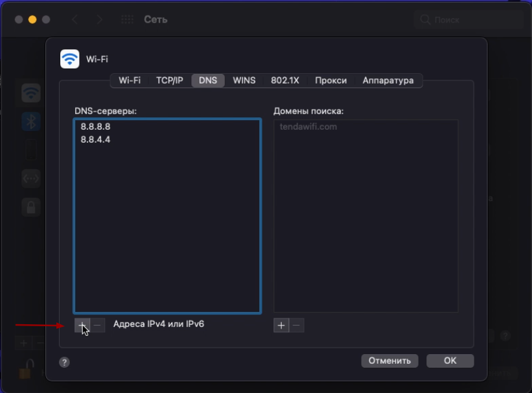Click the minus button under DNS servers list
Viewport: 532px width, 393px height.
tap(97, 324)
